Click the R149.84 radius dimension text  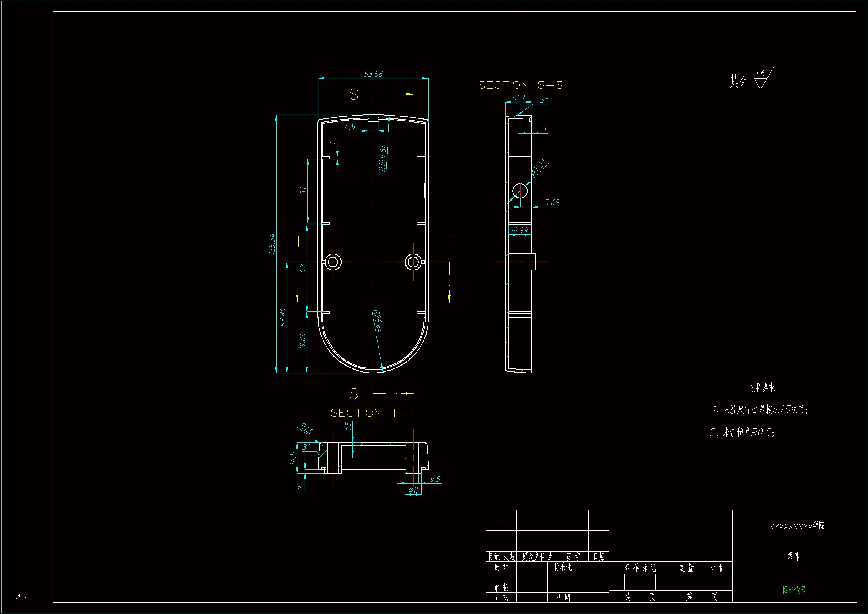pyautogui.click(x=383, y=158)
